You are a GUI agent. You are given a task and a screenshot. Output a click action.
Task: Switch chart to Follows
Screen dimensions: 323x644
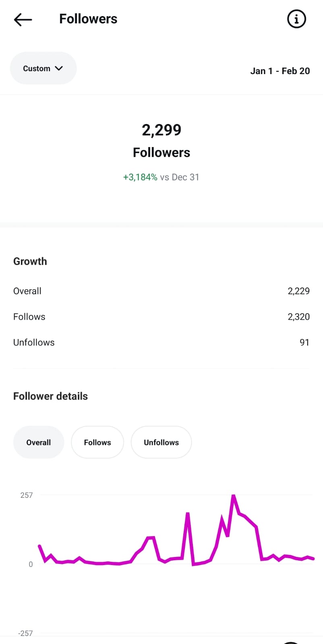[97, 442]
